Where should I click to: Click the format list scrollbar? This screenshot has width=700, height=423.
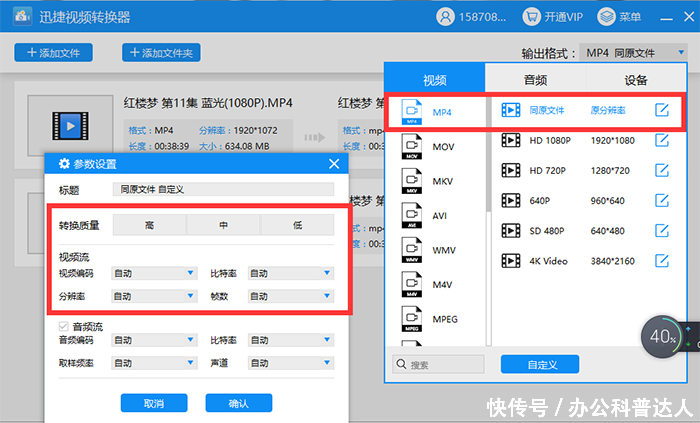coord(489,152)
